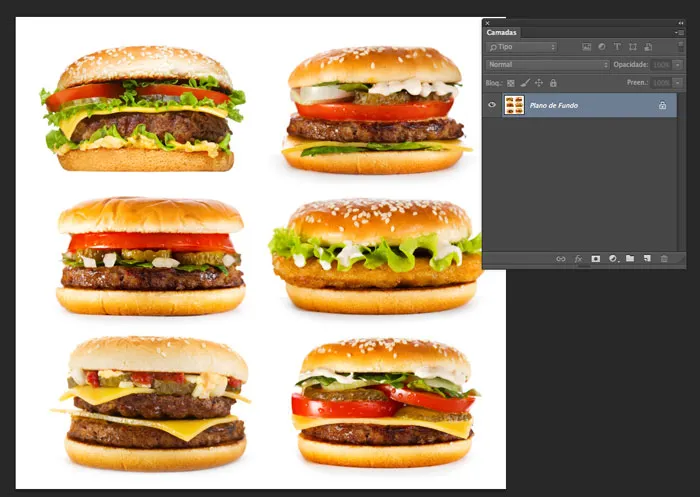Click the top-left burger with lettuce
The width and height of the screenshot is (700, 497).
pos(143,109)
